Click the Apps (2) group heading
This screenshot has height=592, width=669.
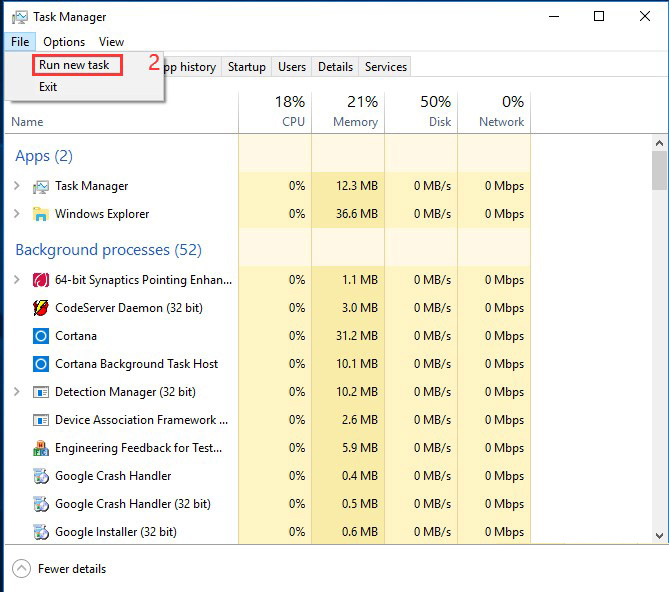[x=44, y=156]
